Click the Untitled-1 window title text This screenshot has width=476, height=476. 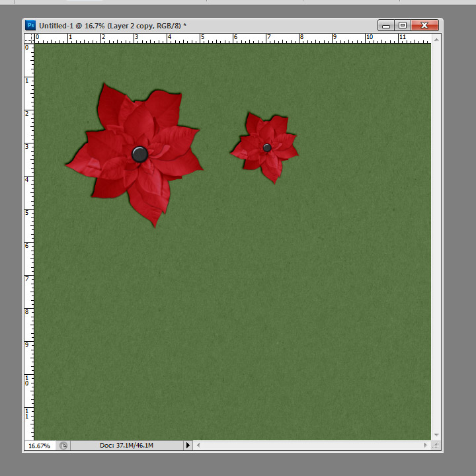tap(112, 26)
